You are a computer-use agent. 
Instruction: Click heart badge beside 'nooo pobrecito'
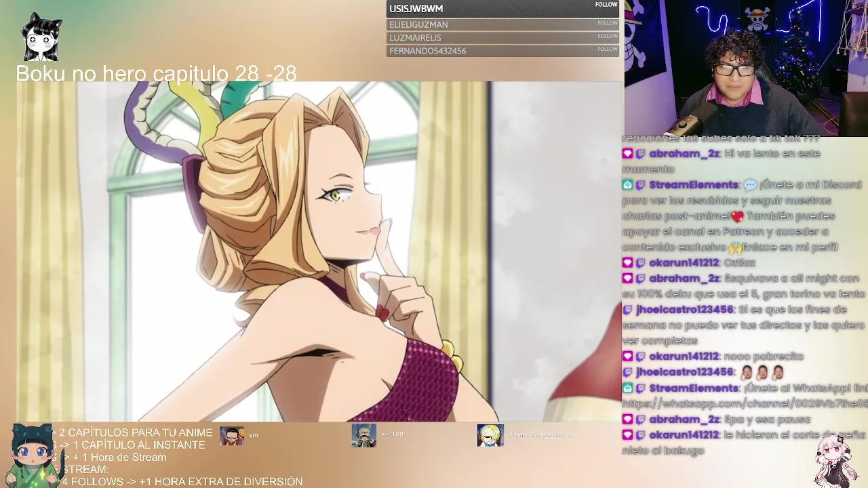[627, 357]
